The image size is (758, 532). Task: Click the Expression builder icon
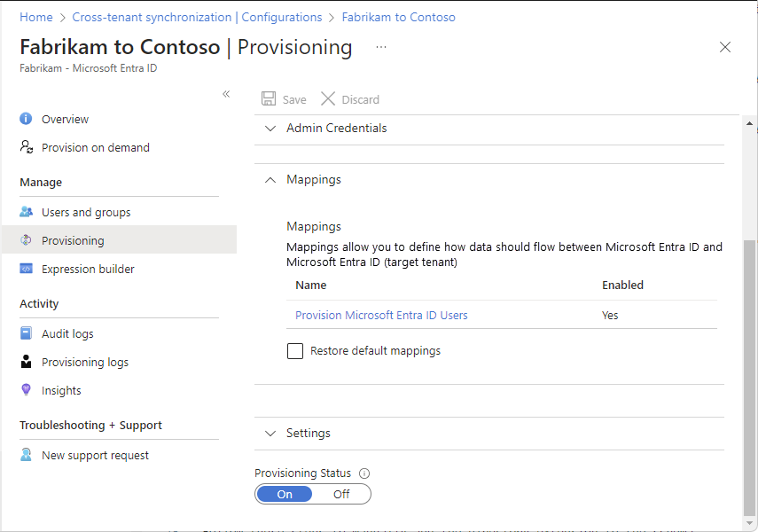point(26,269)
